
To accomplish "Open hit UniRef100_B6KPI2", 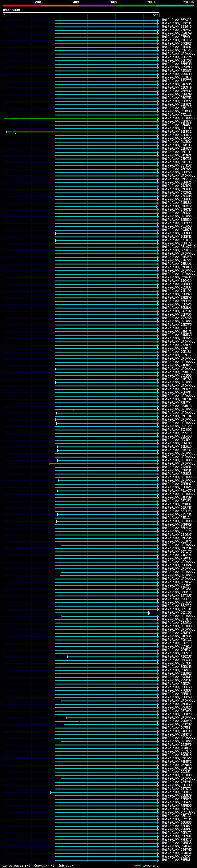I will 177,131.
